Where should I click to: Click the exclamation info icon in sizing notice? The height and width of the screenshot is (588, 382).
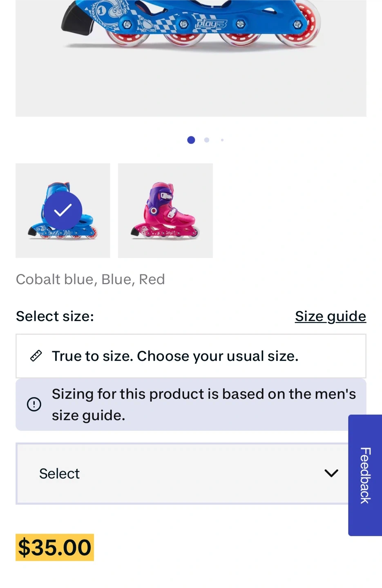tap(34, 405)
